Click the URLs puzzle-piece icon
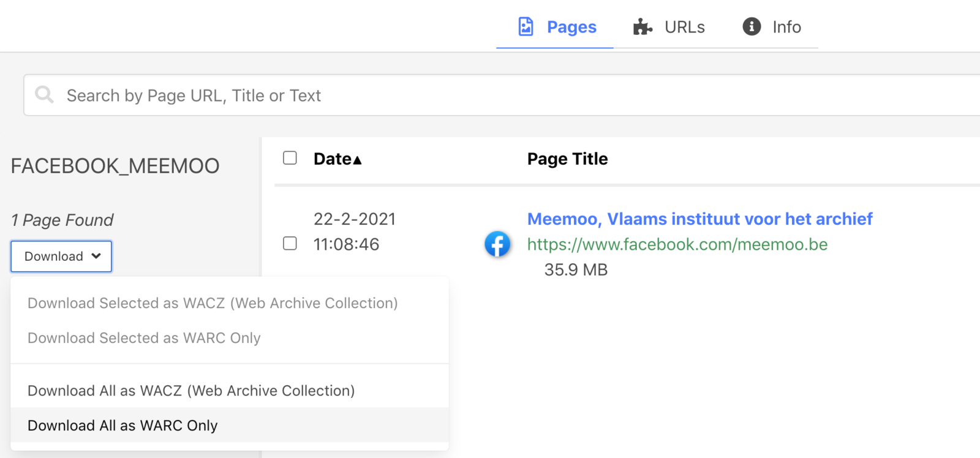 tap(642, 27)
